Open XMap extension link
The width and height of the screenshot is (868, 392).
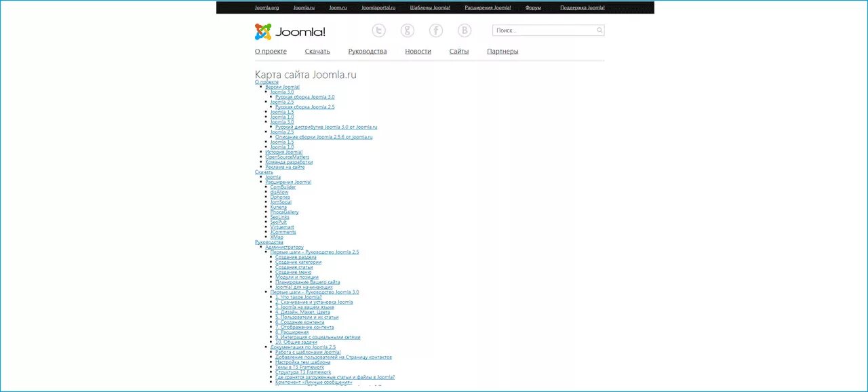pyautogui.click(x=277, y=237)
